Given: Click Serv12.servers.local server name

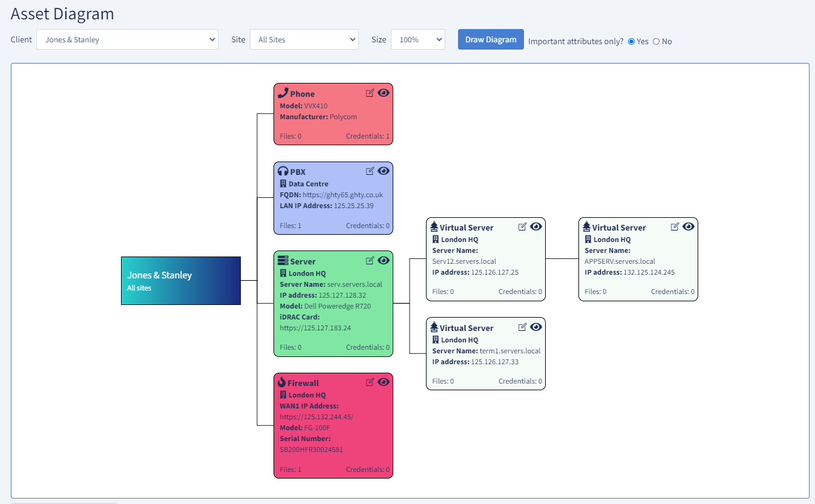Looking at the screenshot, I should [464, 261].
